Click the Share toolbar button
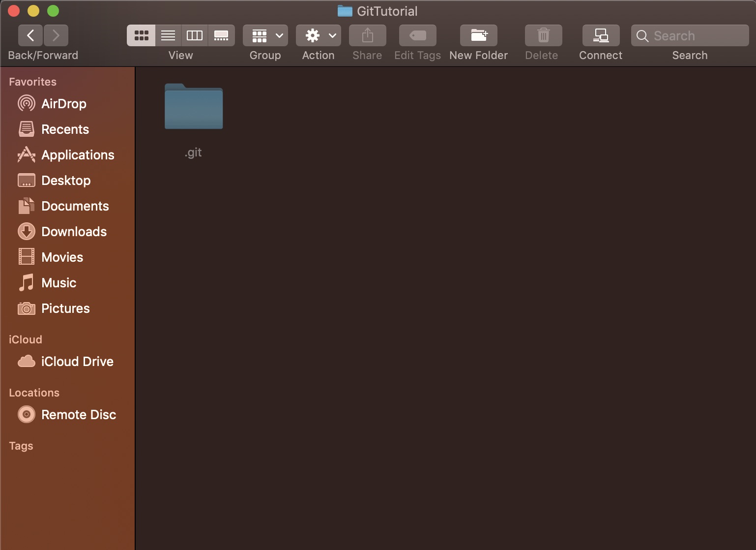 [x=368, y=35]
